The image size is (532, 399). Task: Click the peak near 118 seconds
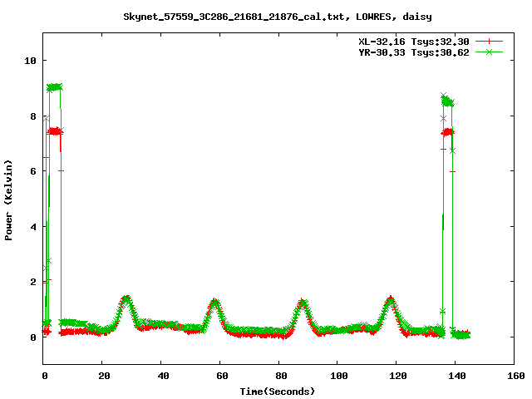click(x=391, y=299)
